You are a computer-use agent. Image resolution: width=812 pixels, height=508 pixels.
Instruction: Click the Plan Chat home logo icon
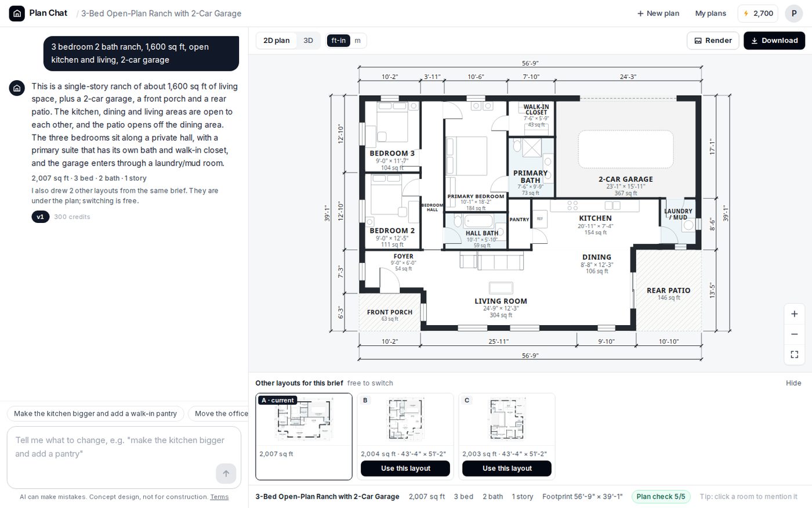[17, 13]
